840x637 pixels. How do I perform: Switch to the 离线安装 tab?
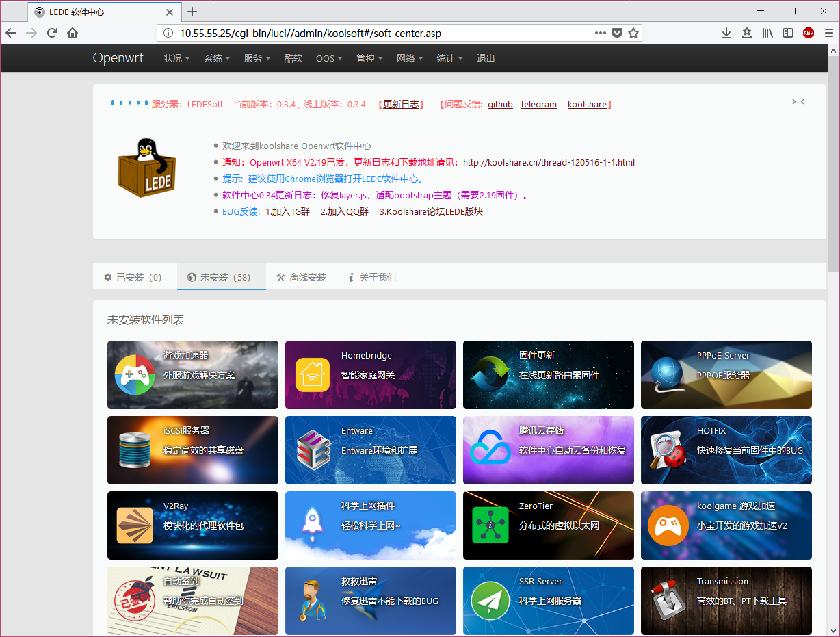301,277
